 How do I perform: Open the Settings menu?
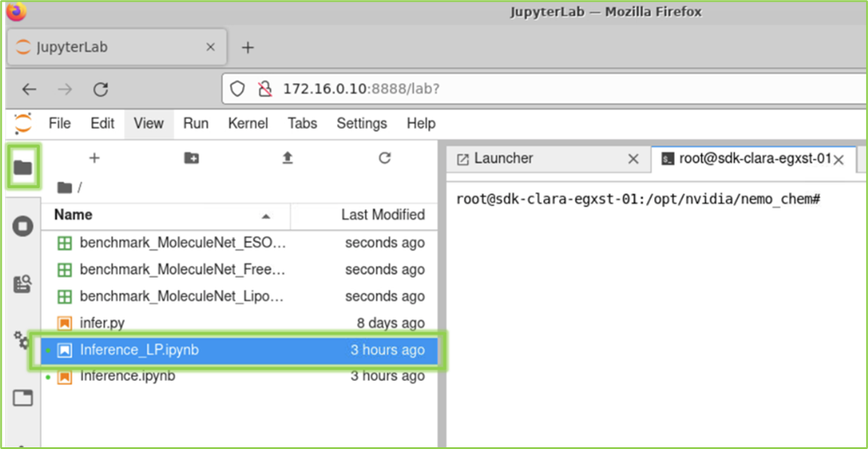click(362, 123)
